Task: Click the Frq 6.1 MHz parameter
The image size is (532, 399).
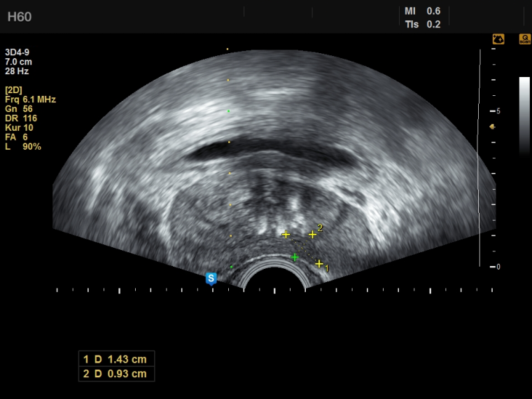Action: pos(30,99)
